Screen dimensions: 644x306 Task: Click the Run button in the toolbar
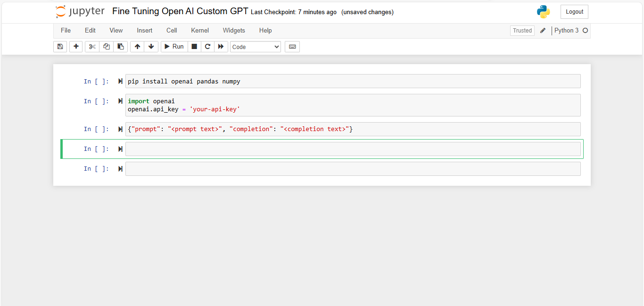tap(174, 46)
